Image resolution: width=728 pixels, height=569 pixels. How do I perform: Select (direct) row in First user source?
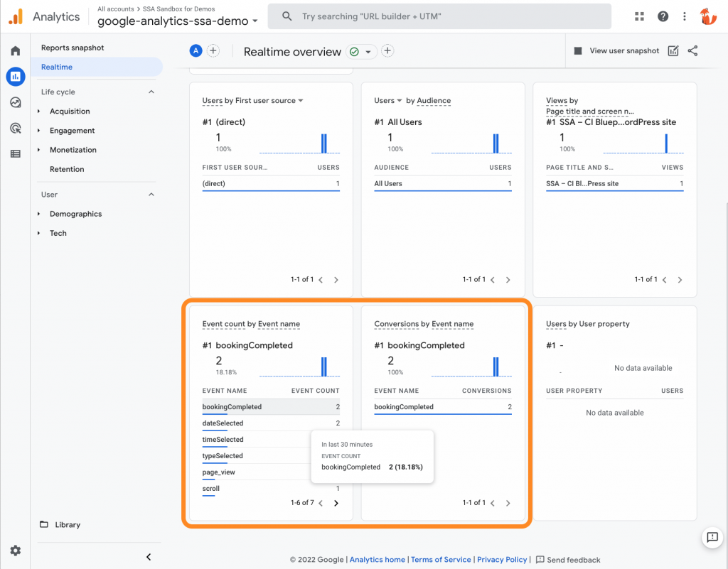(x=271, y=184)
